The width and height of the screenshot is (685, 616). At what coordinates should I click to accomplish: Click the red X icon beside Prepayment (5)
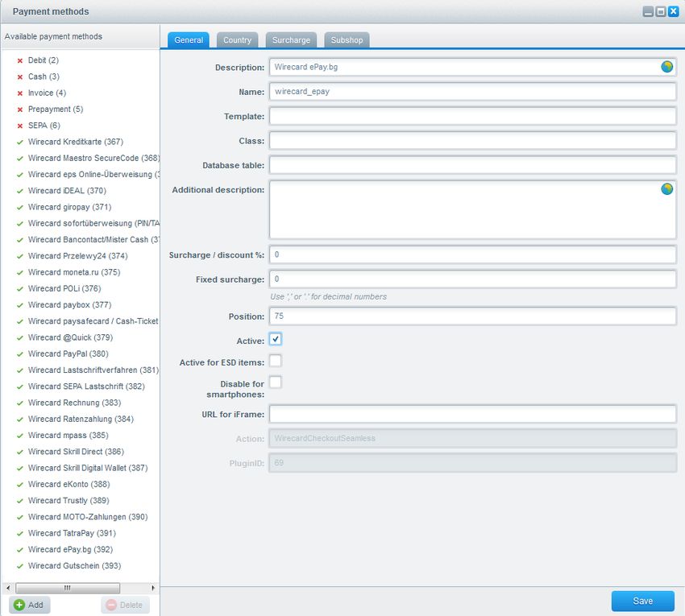[x=19, y=110]
